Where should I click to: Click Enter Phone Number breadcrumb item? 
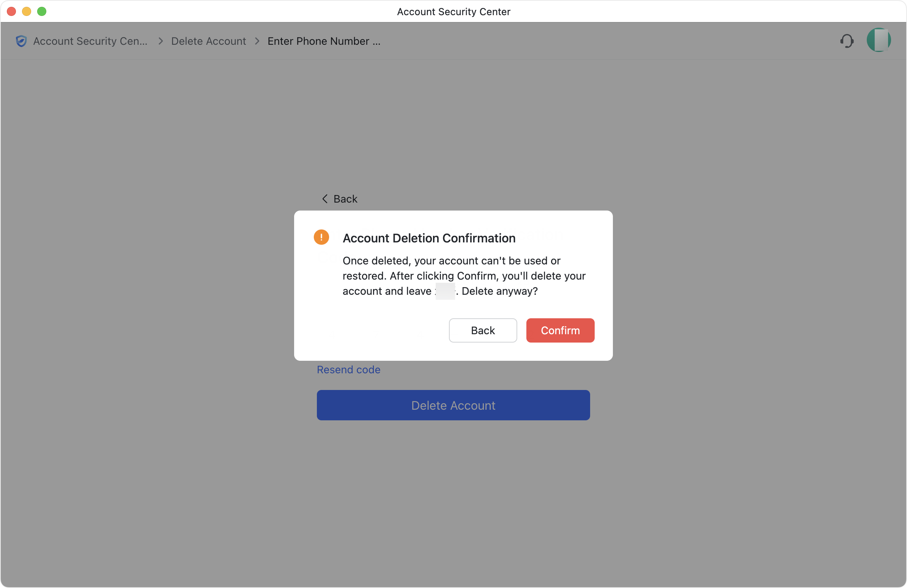324,41
